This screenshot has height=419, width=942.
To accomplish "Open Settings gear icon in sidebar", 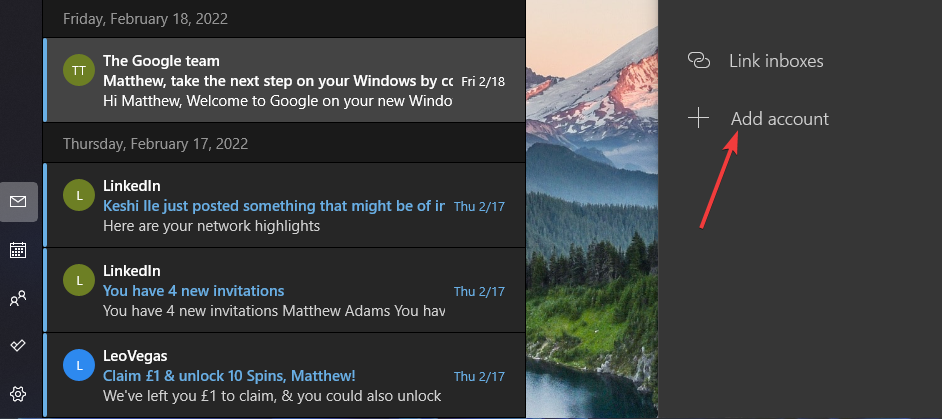I will pyautogui.click(x=19, y=393).
